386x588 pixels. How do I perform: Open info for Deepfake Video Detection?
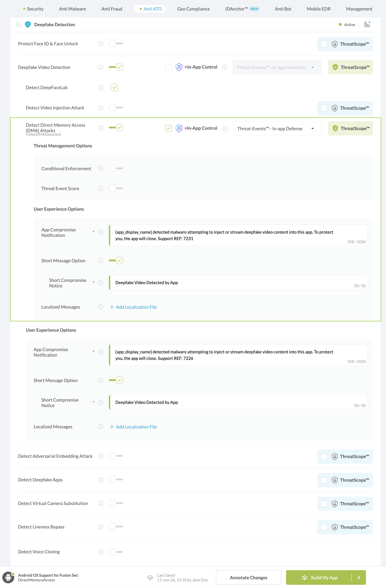[x=101, y=67]
